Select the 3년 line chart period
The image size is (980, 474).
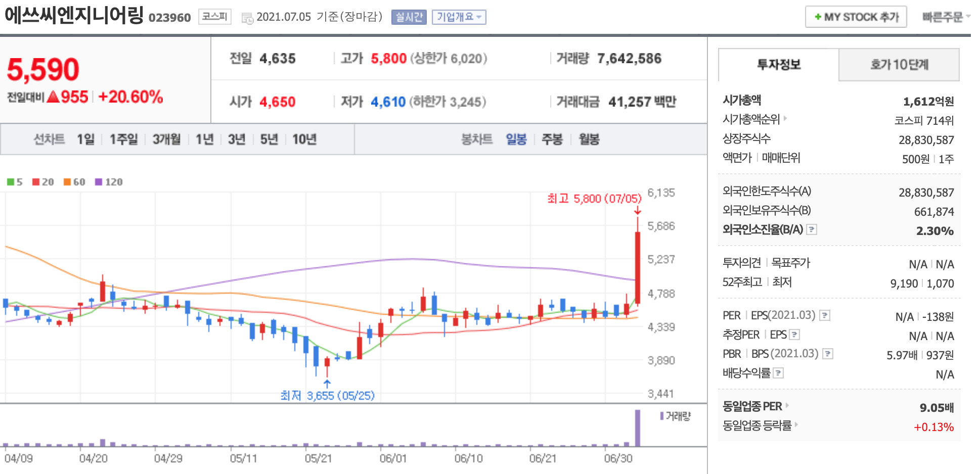pos(237,139)
